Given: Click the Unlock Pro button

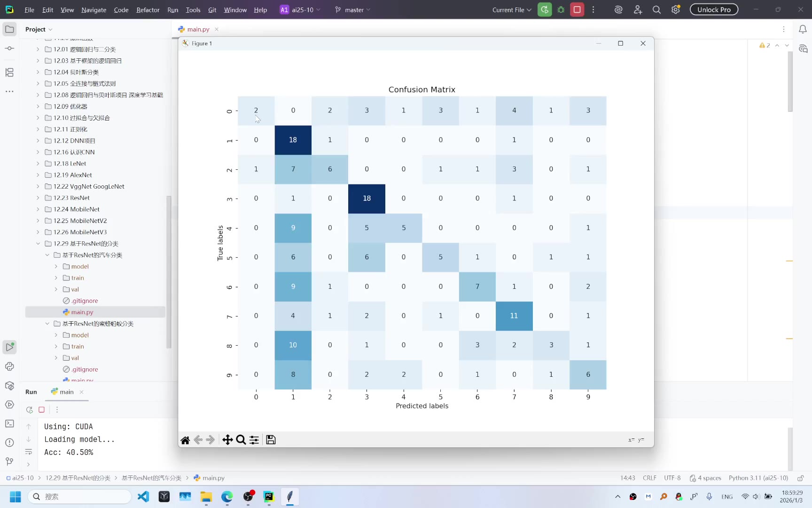Looking at the screenshot, I should (714, 9).
